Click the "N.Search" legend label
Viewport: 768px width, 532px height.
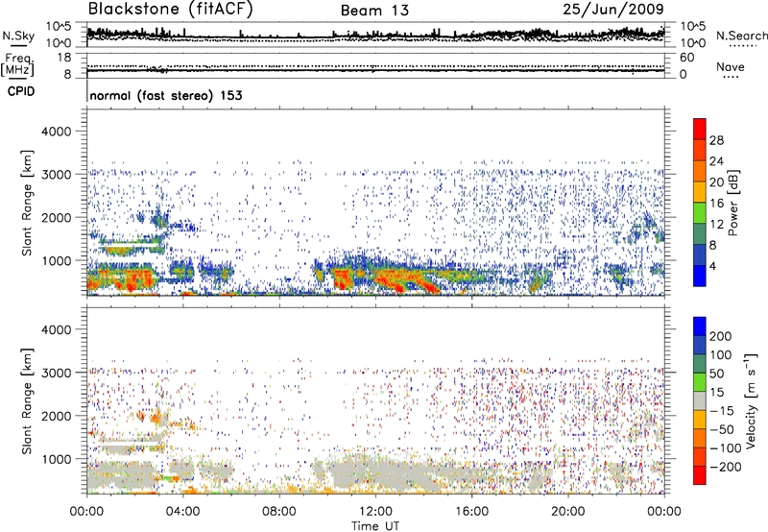(x=741, y=36)
